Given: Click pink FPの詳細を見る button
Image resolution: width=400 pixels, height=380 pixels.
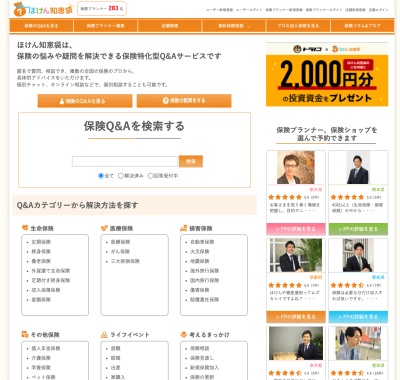Looking at the screenshot, I should pyautogui.click(x=296, y=229).
